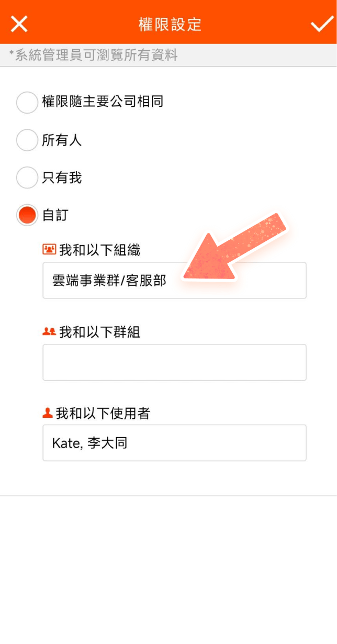Choose the 所有人 radio button
The width and height of the screenshot is (337, 644).
click(27, 140)
